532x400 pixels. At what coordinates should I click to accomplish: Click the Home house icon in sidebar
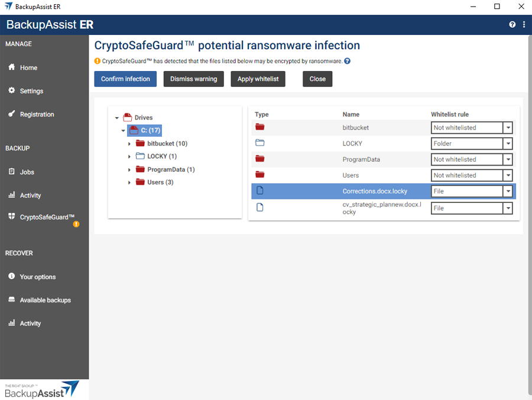pyautogui.click(x=12, y=67)
